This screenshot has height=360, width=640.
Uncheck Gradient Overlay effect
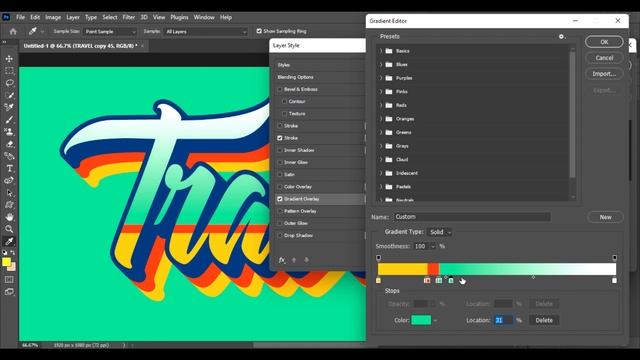coord(280,199)
